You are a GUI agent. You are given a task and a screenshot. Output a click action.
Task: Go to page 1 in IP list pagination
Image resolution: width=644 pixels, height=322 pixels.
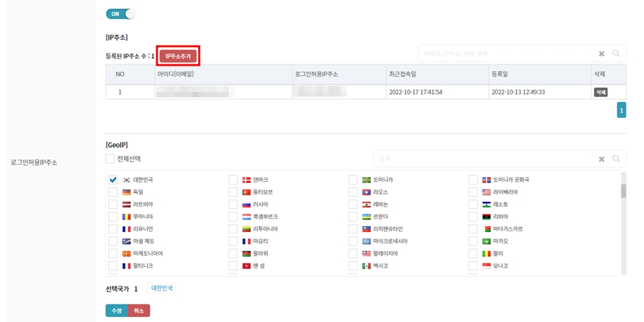(621, 110)
